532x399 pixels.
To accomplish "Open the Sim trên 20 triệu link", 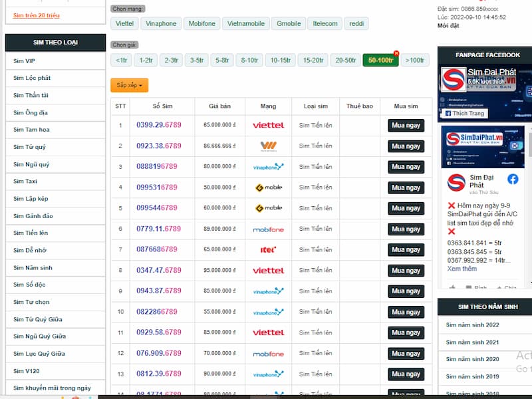I will (37, 15).
